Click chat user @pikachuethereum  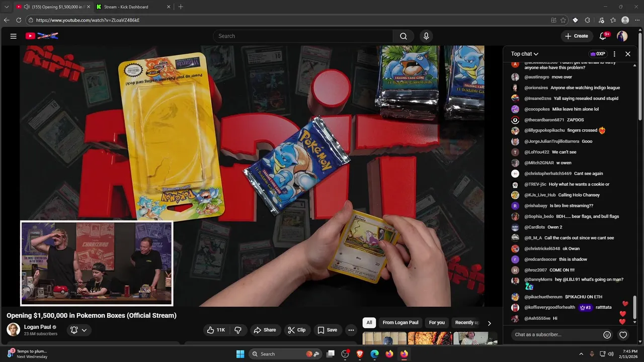tap(543, 297)
